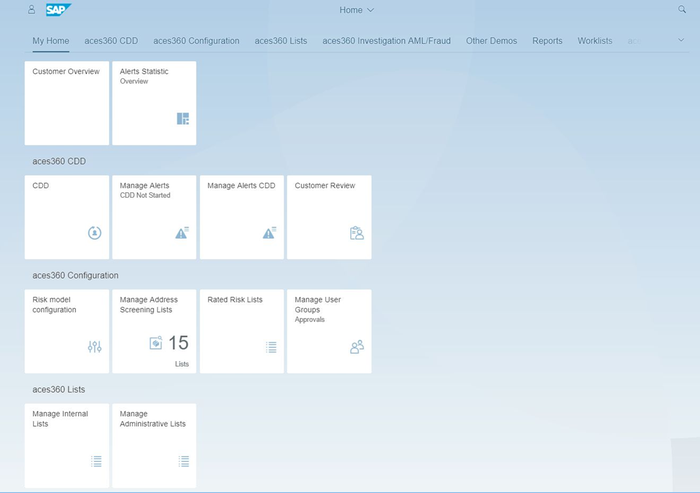700x493 pixels.
Task: Click alert icon on Manage Alerts CDD Not Started tile
Action: [182, 233]
